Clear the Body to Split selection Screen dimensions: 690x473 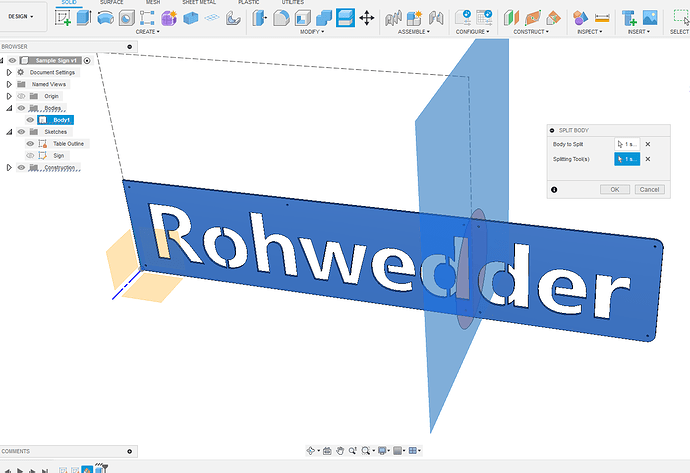[x=648, y=144]
